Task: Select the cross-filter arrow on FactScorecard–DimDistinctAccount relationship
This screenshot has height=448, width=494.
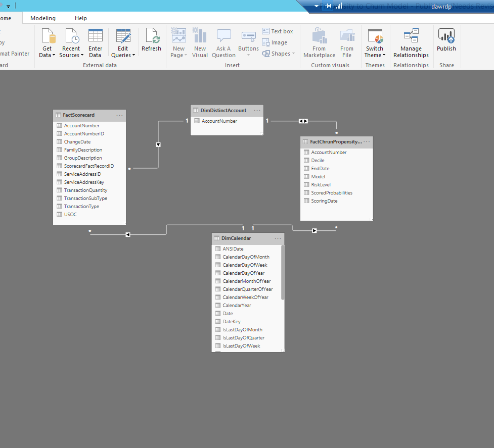Action: pyautogui.click(x=158, y=145)
